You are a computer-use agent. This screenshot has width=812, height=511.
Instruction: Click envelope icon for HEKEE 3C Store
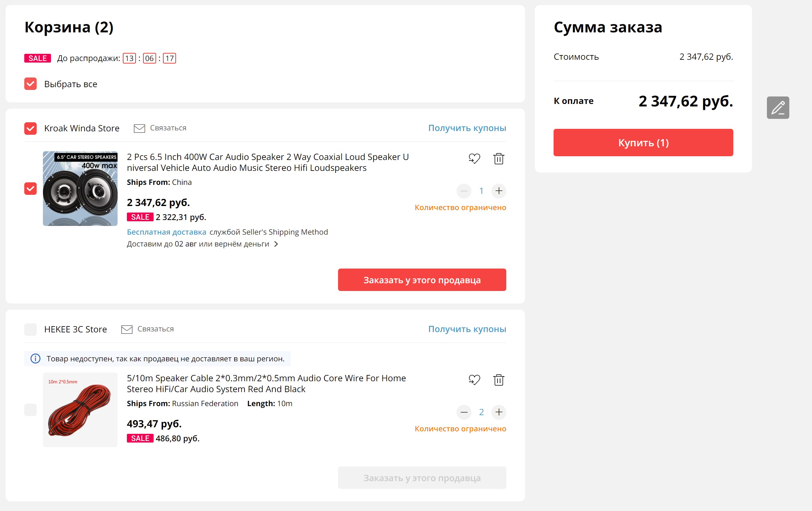click(127, 329)
